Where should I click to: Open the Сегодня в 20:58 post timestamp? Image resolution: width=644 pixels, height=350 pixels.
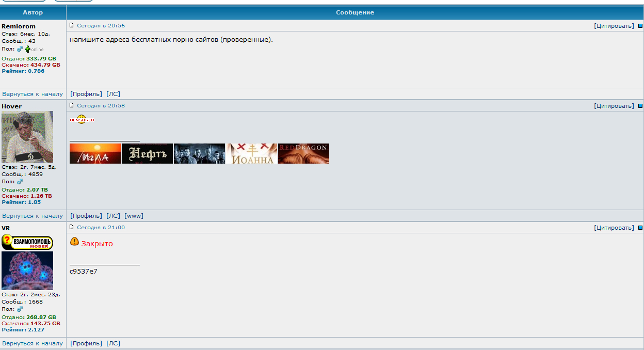tap(101, 106)
